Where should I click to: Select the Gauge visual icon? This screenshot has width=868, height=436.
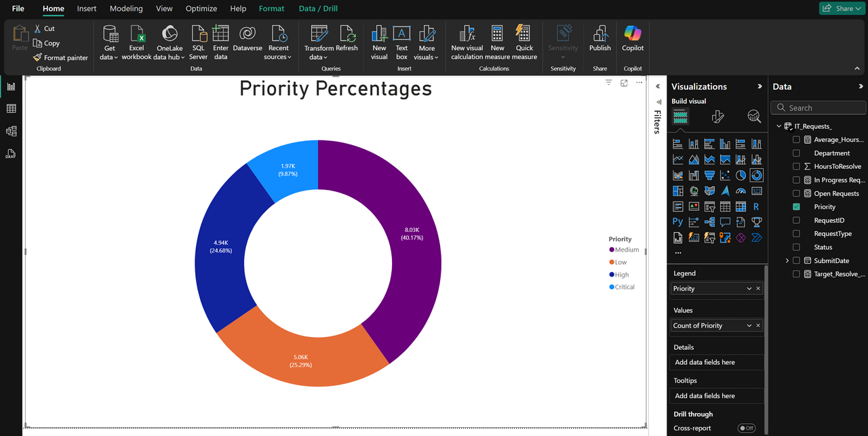pyautogui.click(x=741, y=191)
